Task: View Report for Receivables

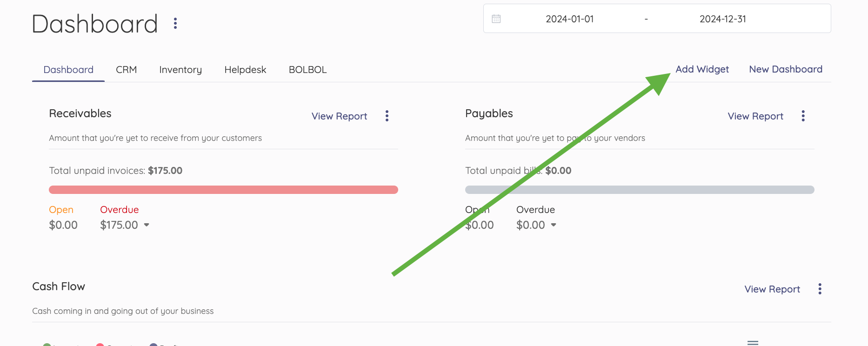Action: 339,116
